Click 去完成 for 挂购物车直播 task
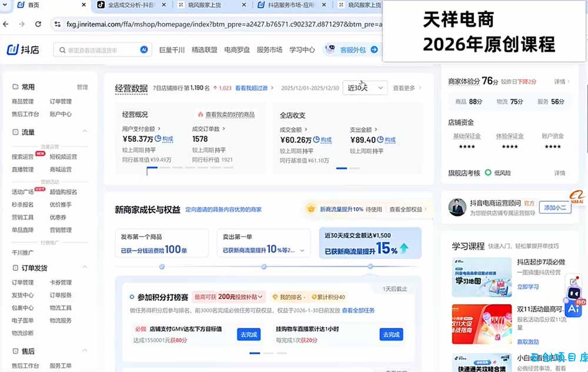This screenshot has width=588, height=372. pyautogui.click(x=391, y=334)
